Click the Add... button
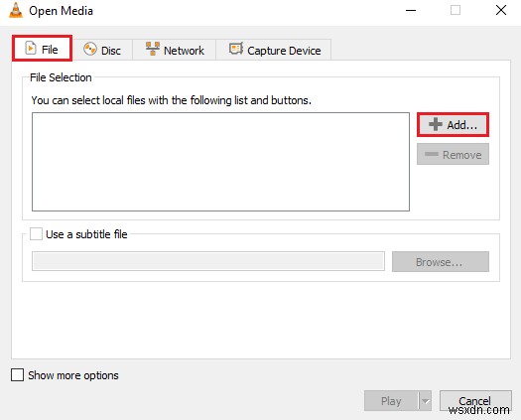Viewport: 521px width, 420px height. click(x=453, y=125)
